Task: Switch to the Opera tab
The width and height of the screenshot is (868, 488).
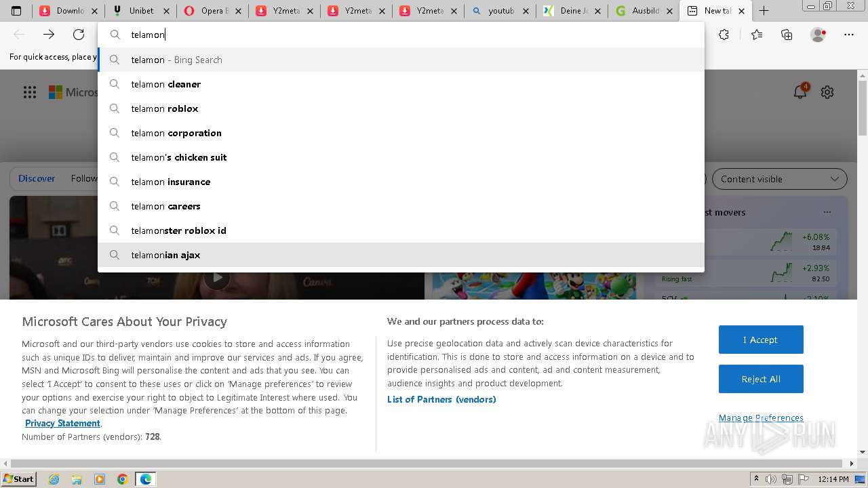Action: coord(213,11)
